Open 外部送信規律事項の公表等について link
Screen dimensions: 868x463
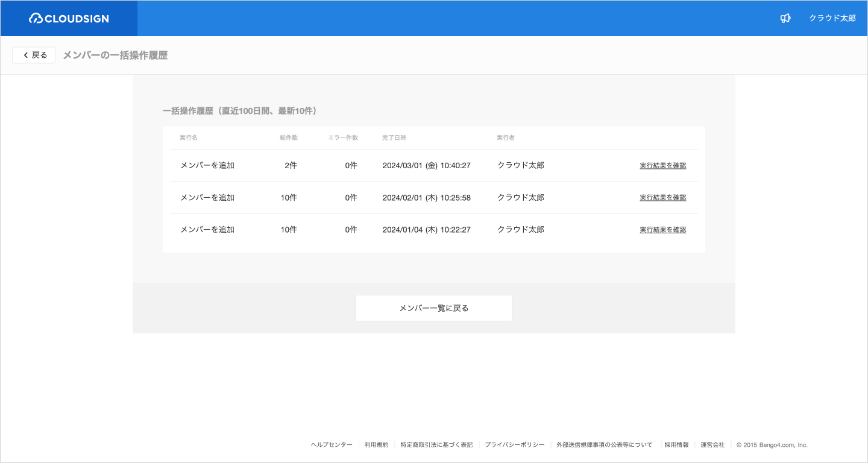(604, 445)
